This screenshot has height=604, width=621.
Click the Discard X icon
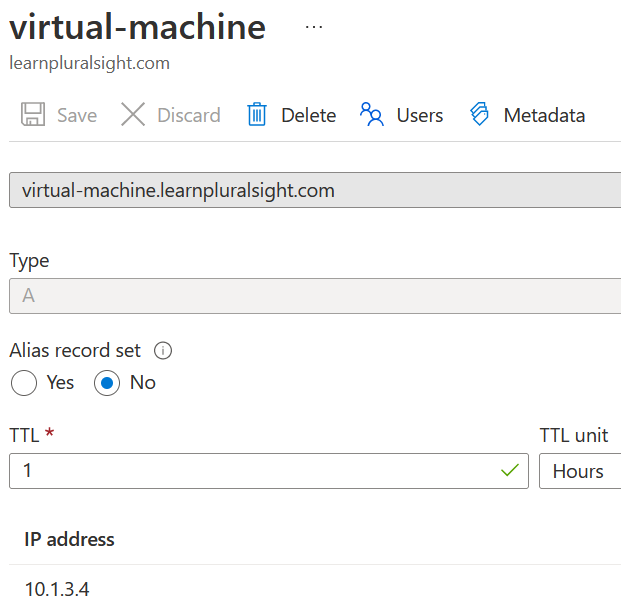133,115
